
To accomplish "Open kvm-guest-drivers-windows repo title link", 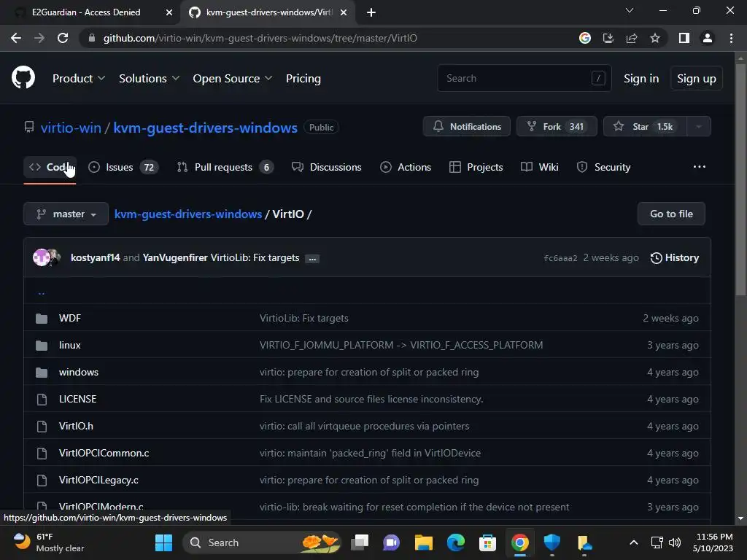I will click(205, 128).
